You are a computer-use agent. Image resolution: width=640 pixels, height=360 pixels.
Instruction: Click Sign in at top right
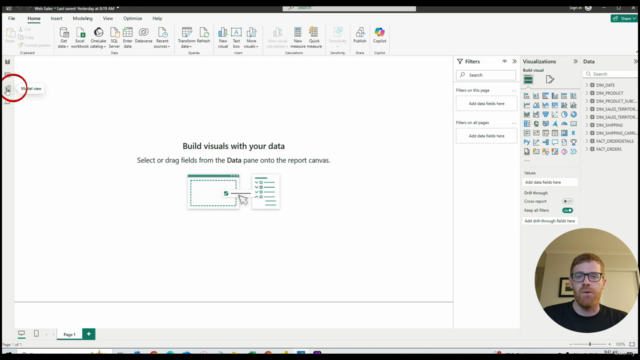coord(576,8)
